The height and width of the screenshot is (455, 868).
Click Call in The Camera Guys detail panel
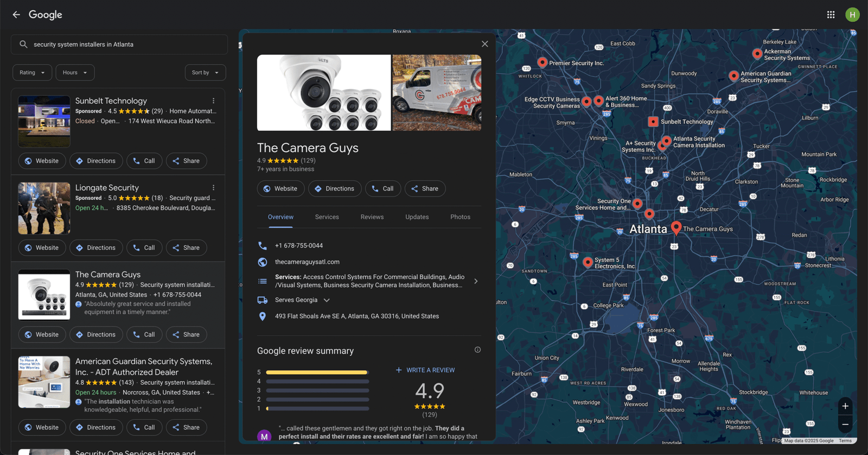pyautogui.click(x=383, y=188)
